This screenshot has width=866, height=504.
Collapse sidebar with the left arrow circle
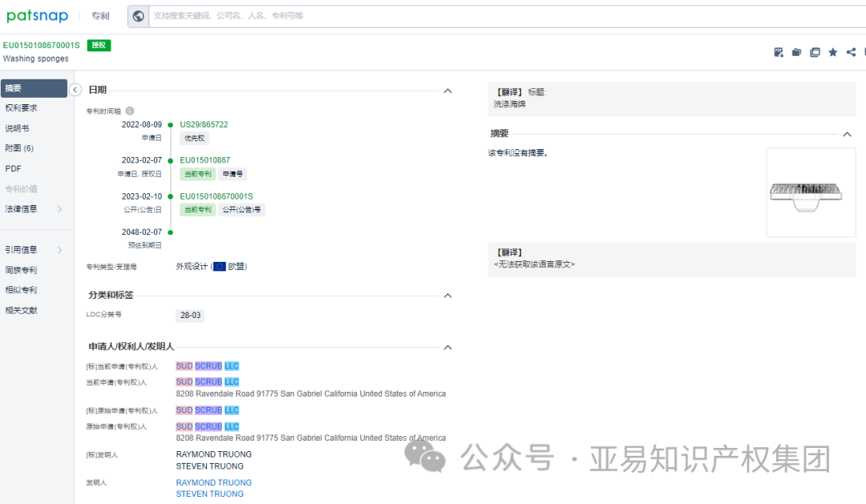75,90
